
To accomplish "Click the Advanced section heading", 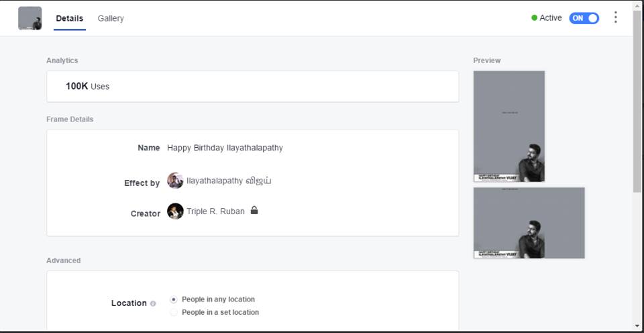I will 63,260.
